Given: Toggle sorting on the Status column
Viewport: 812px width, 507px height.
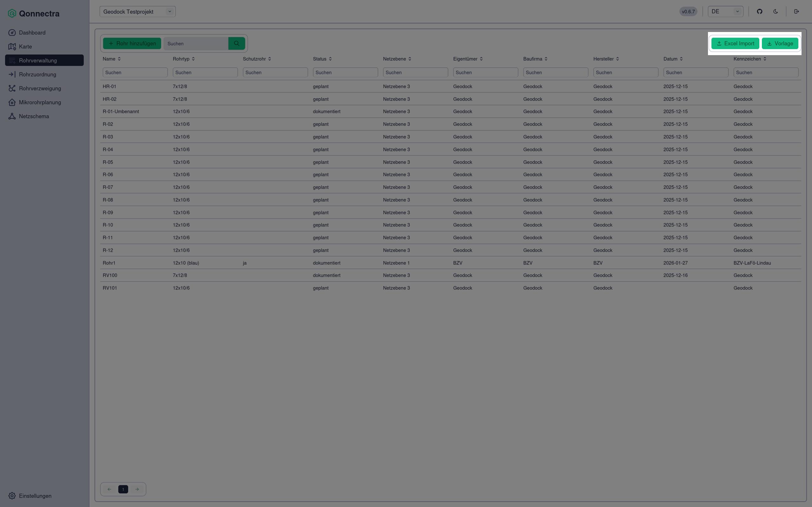Looking at the screenshot, I should coord(330,59).
